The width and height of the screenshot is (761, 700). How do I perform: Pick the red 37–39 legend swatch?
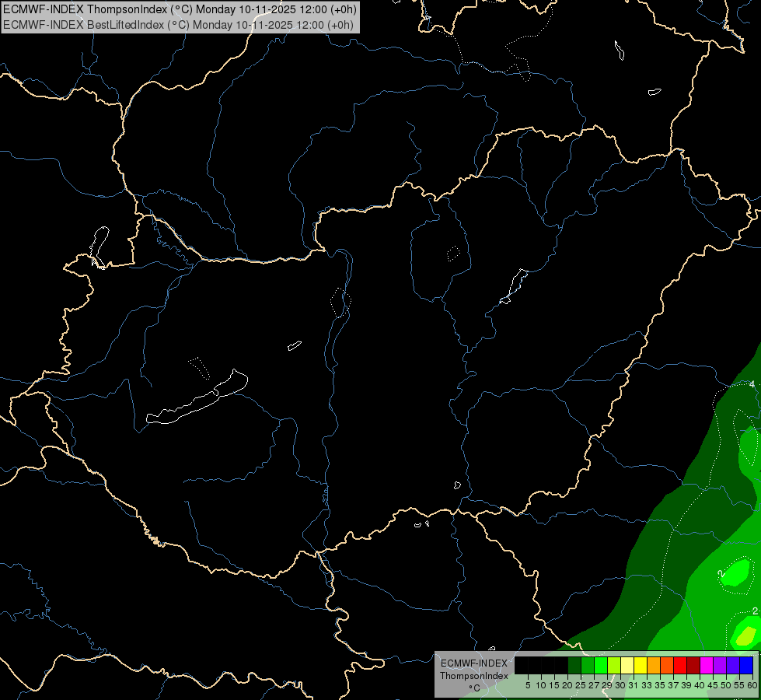click(680, 665)
